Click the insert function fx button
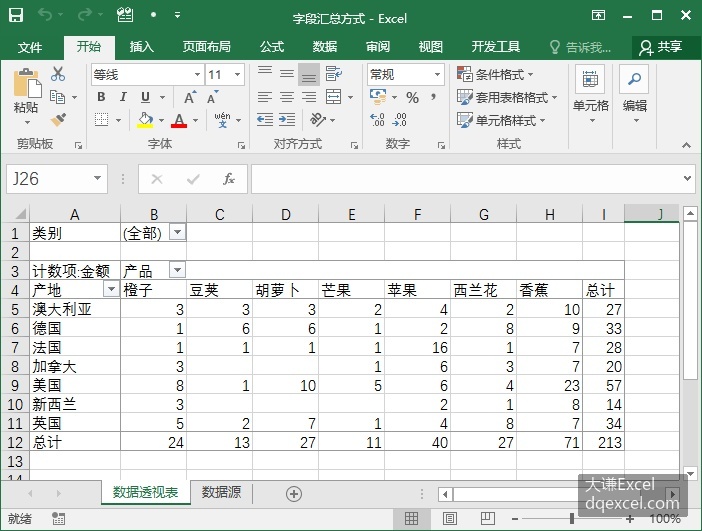The height and width of the screenshot is (531, 702). point(229,179)
